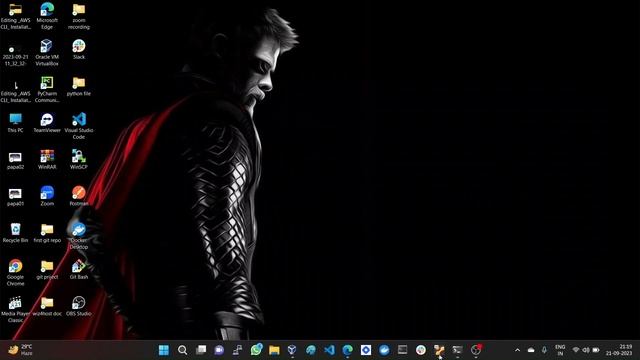Viewport: 640px width, 360px height.
Task: Select the WinSCP desktop shortcut
Action: 79,160
